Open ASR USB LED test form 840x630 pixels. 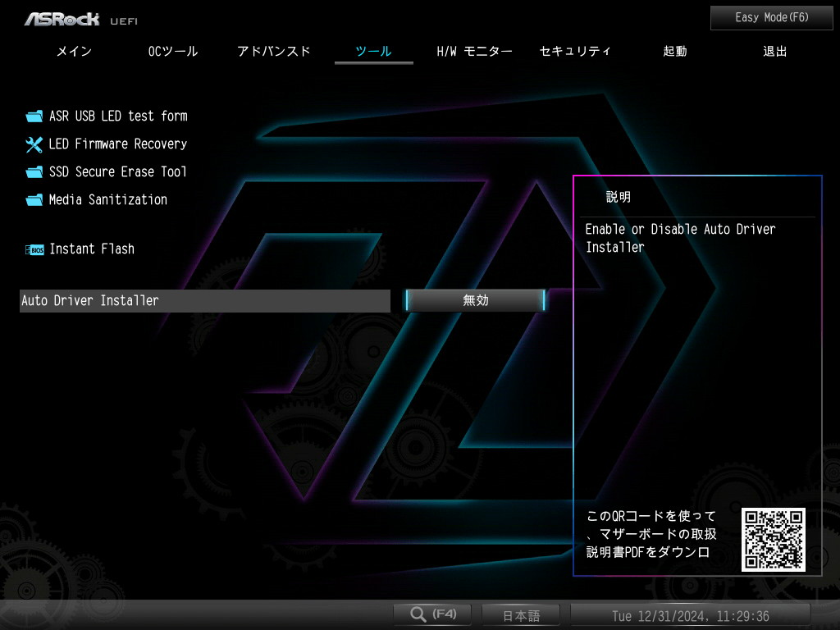pos(118,116)
